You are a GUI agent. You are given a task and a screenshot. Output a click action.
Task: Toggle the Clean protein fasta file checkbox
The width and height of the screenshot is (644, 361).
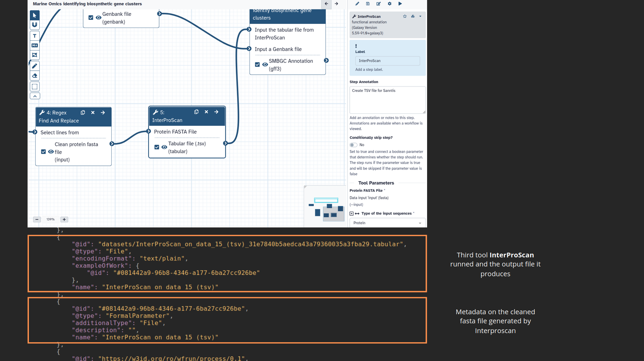[43, 152]
